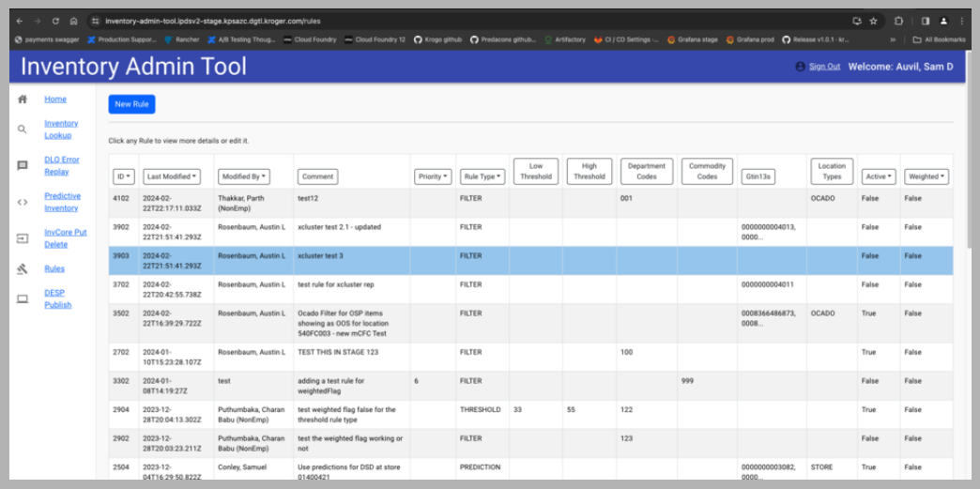Click the PREDICTION rule type cell

coord(480,467)
